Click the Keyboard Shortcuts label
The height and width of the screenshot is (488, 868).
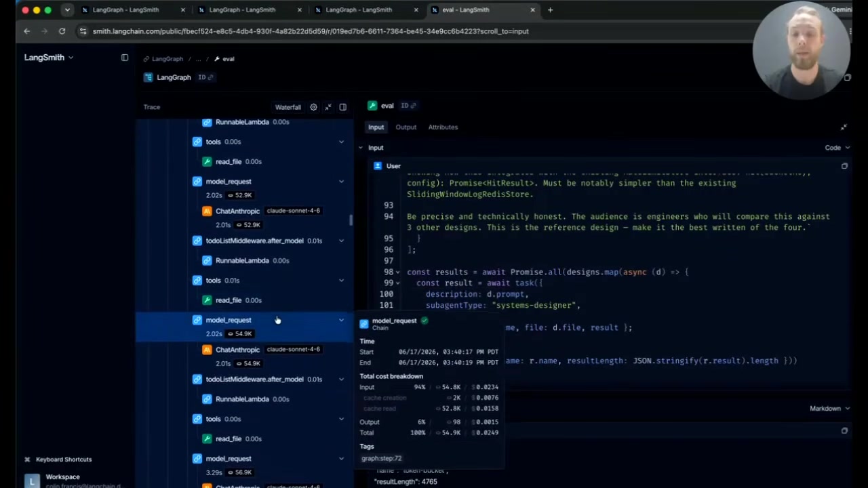coord(64,460)
